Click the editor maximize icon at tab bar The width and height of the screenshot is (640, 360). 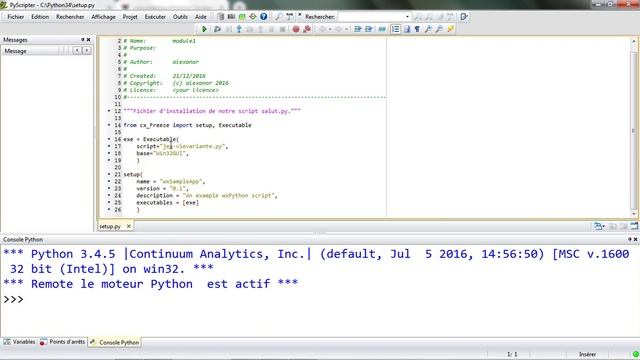tap(634, 226)
